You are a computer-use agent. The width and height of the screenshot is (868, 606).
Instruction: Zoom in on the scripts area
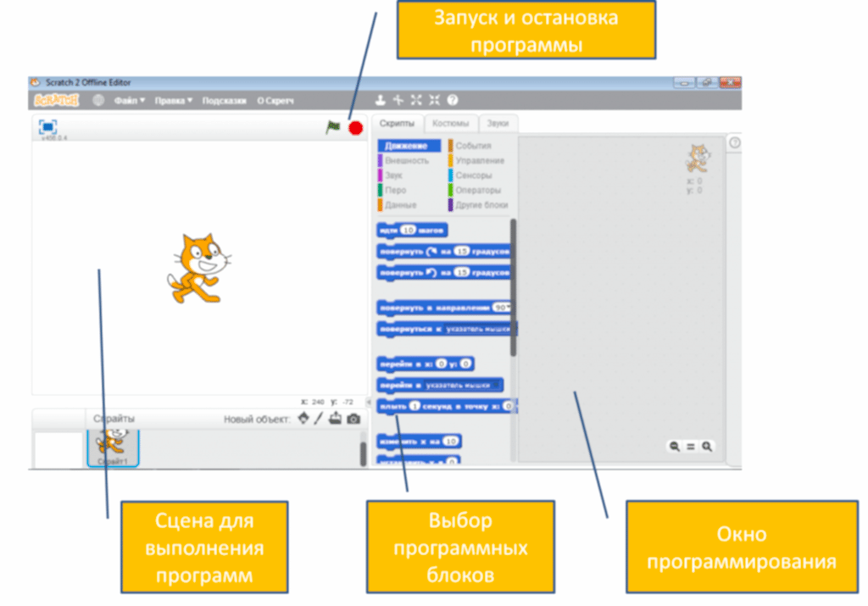[706, 446]
